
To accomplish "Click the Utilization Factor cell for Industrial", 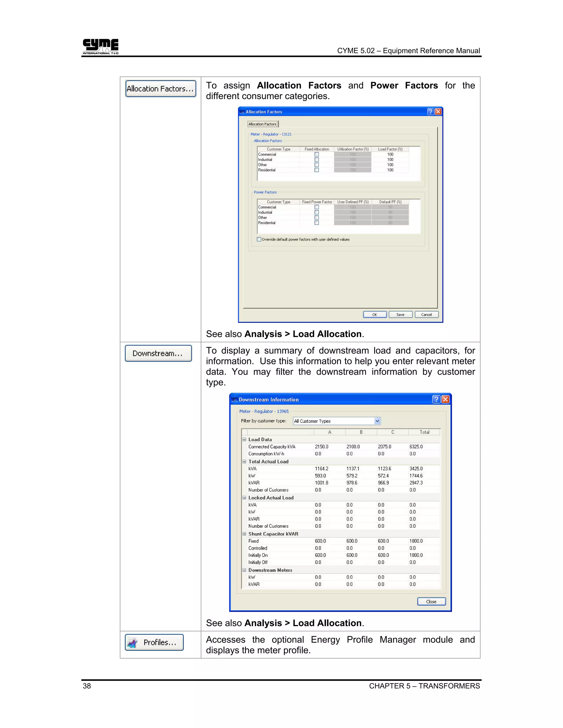I will click(x=353, y=160).
